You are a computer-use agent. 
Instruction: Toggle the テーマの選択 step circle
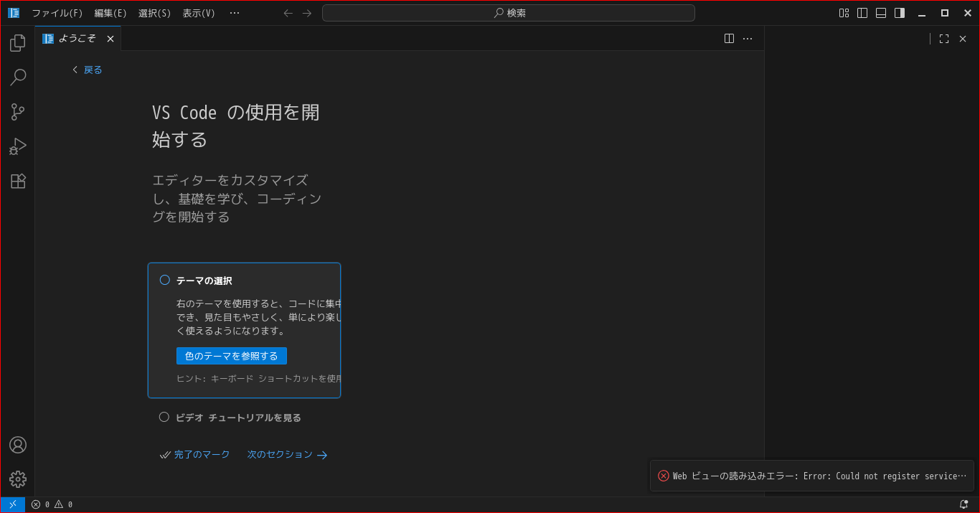pyautogui.click(x=165, y=280)
